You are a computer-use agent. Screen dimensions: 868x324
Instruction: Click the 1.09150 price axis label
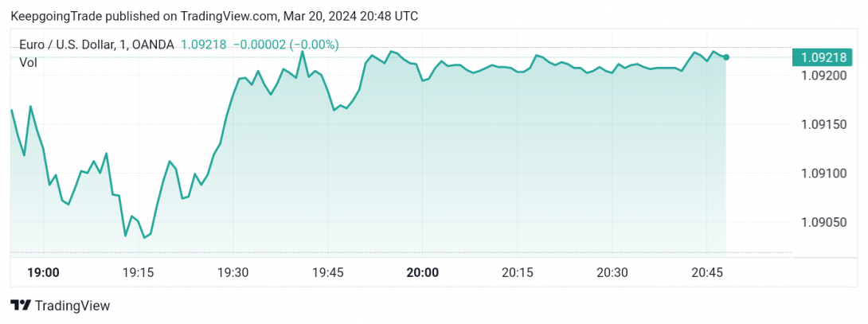click(823, 125)
